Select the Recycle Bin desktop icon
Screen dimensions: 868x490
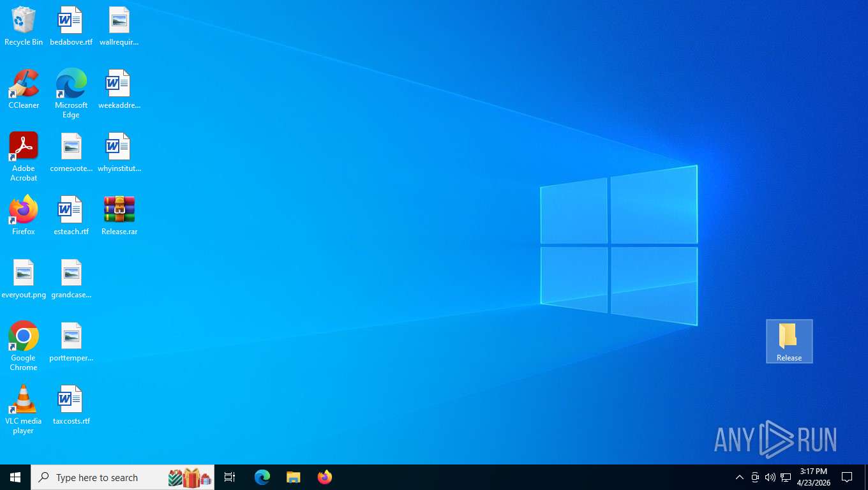coord(24,27)
